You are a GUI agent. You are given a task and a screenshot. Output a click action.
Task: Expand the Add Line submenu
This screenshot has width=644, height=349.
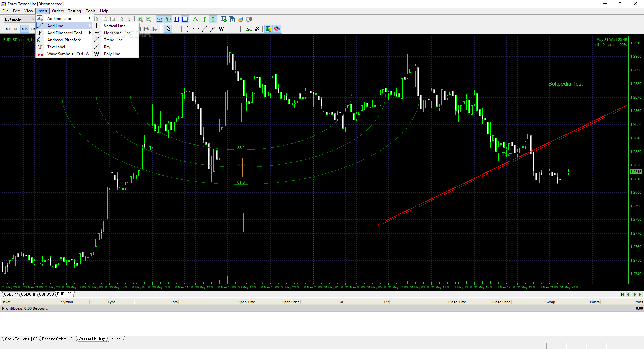(x=64, y=26)
